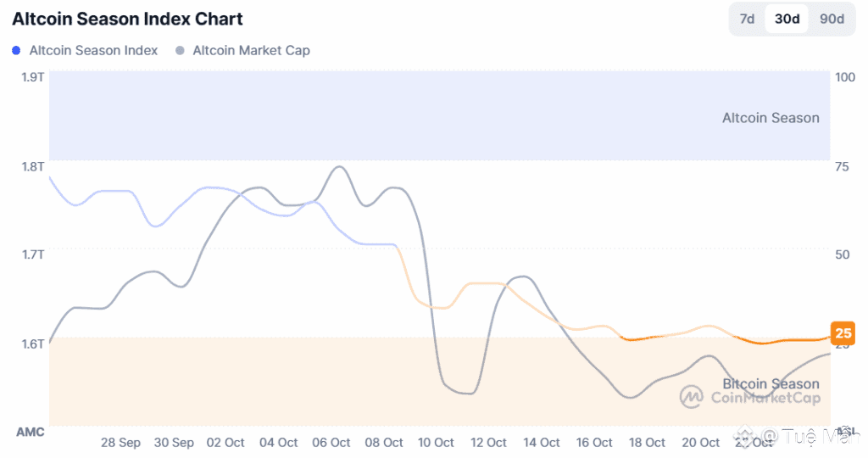The width and height of the screenshot is (868, 458).
Task: Click the Altcoin Season Index Chart title
Action: [127, 19]
